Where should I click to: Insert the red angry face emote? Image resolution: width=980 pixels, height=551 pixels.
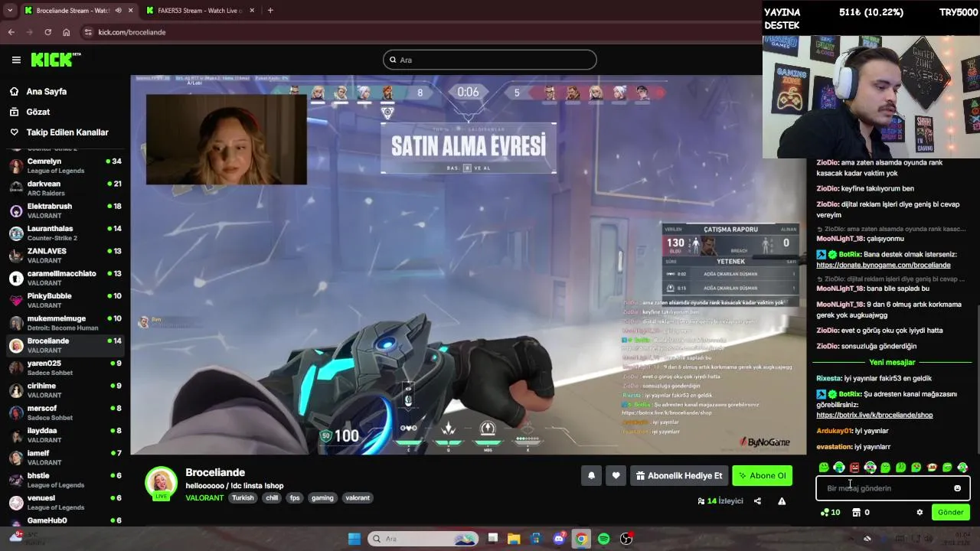854,468
